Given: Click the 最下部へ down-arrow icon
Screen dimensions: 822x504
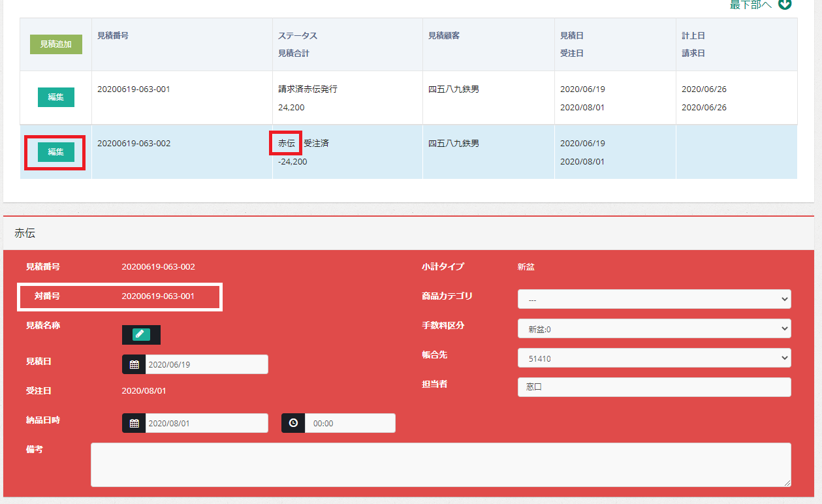Looking at the screenshot, I should (785, 5).
